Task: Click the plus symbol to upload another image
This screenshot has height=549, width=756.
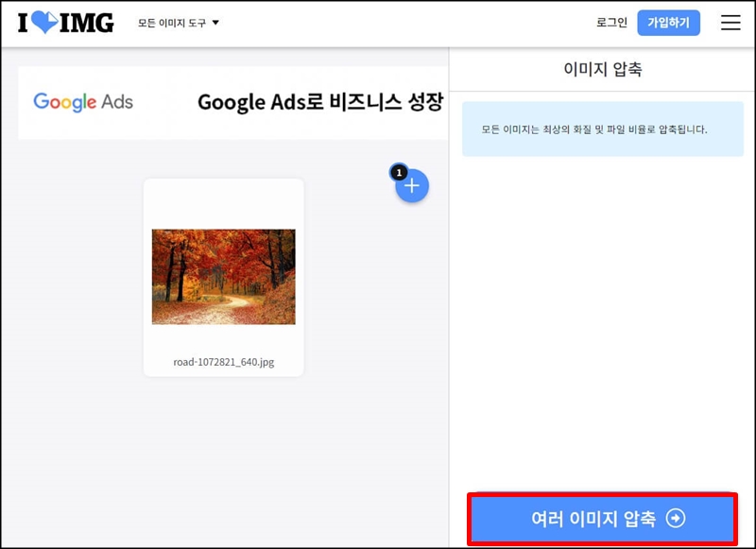Action: [x=411, y=187]
